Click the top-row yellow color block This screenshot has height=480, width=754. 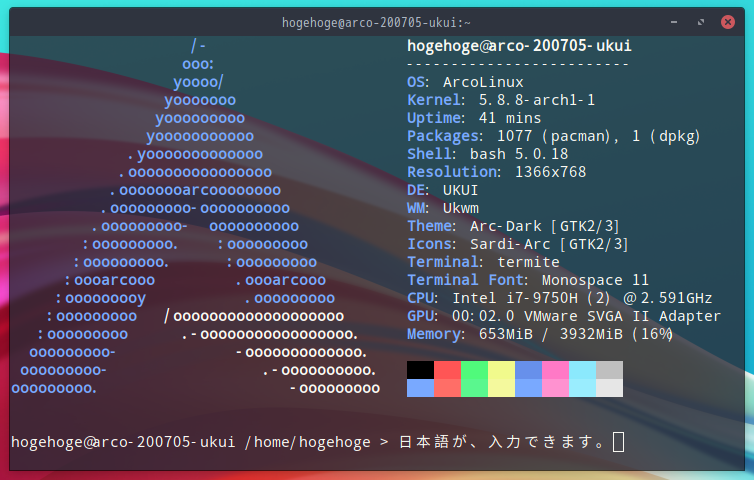click(502, 370)
